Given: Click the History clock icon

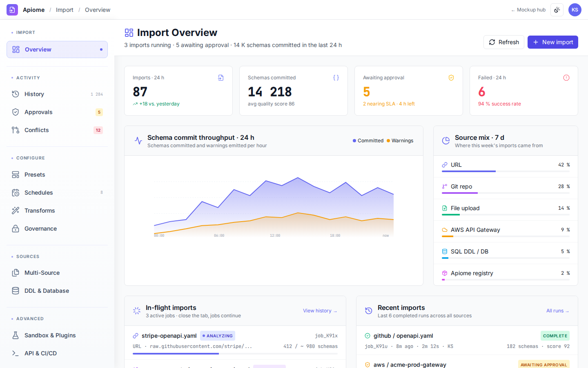Looking at the screenshot, I should [x=16, y=94].
